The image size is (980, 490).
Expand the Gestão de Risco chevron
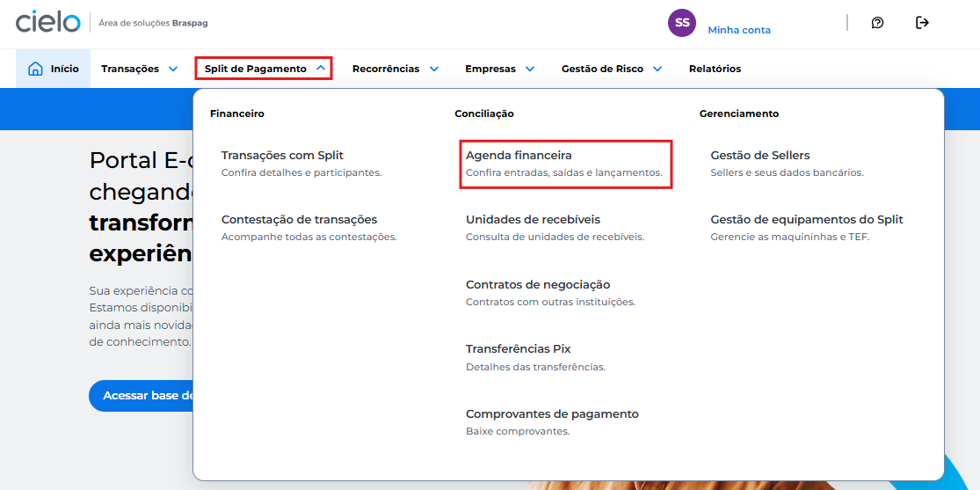click(657, 69)
